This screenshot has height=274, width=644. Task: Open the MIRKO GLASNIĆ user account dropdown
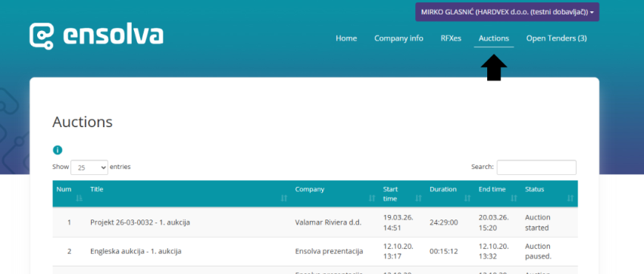507,12
